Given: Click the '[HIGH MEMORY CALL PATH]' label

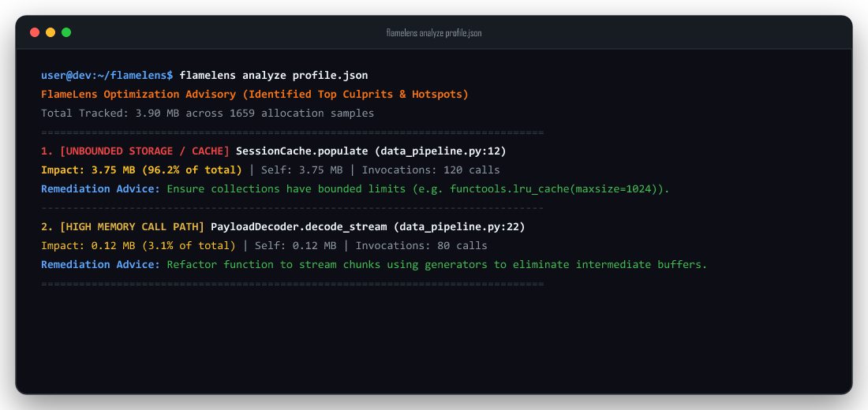Looking at the screenshot, I should [133, 227].
